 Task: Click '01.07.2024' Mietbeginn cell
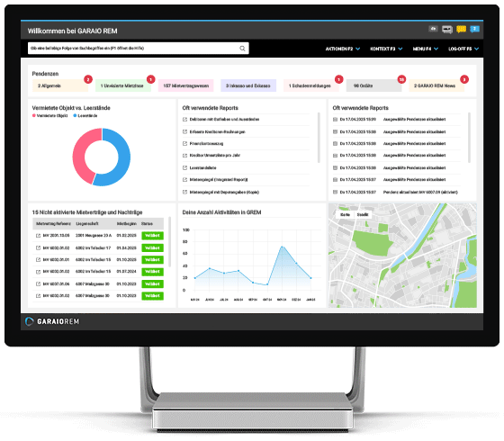coord(126,272)
